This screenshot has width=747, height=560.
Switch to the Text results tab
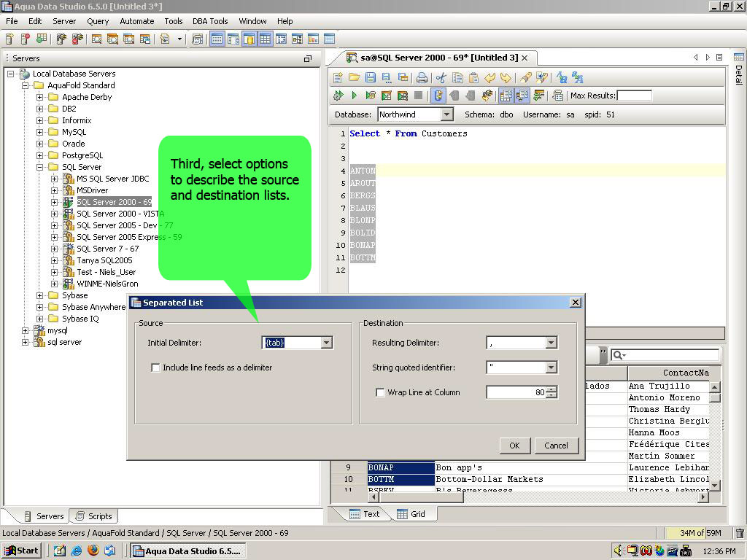(x=365, y=514)
